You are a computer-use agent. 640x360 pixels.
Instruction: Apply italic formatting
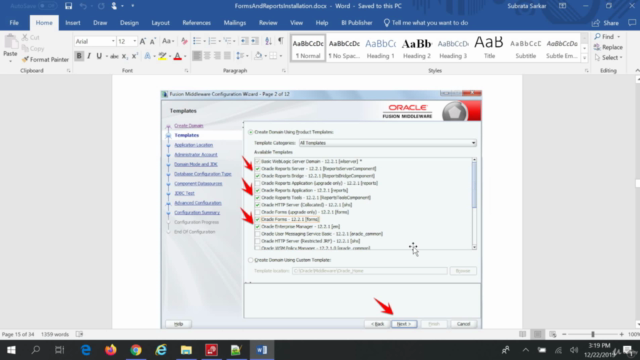click(x=89, y=56)
